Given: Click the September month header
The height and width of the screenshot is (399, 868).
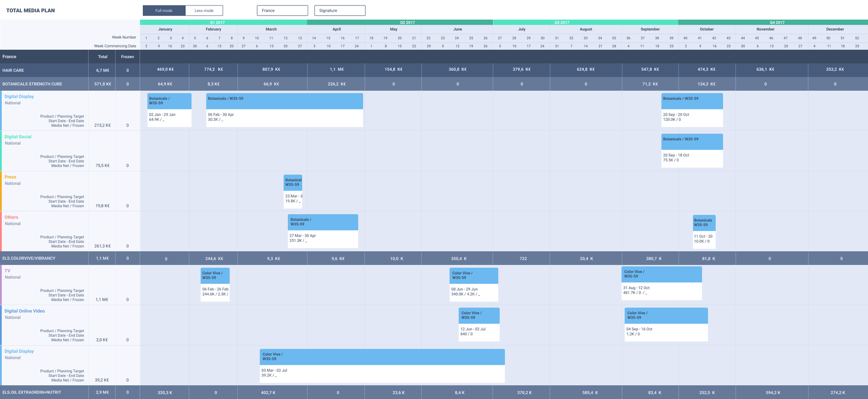Looking at the screenshot, I should (x=650, y=29).
